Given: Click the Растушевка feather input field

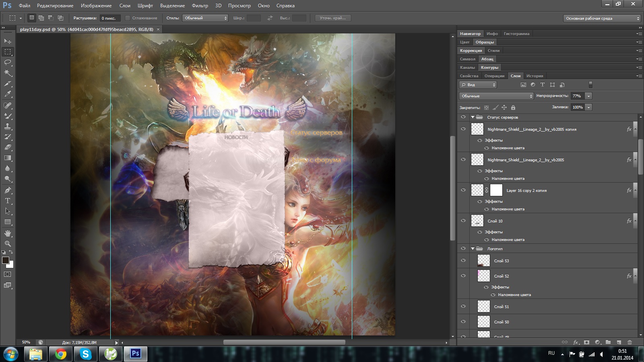Looking at the screenshot, I should click(110, 18).
